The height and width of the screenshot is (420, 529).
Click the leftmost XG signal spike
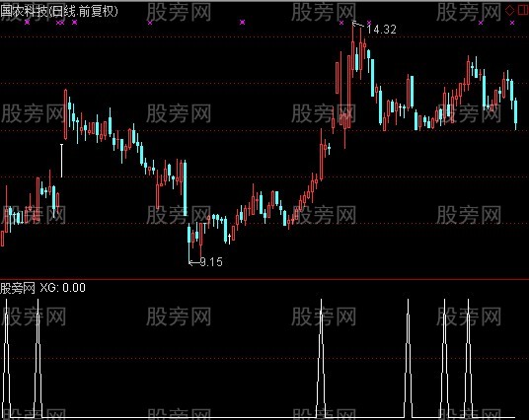(x=6, y=358)
